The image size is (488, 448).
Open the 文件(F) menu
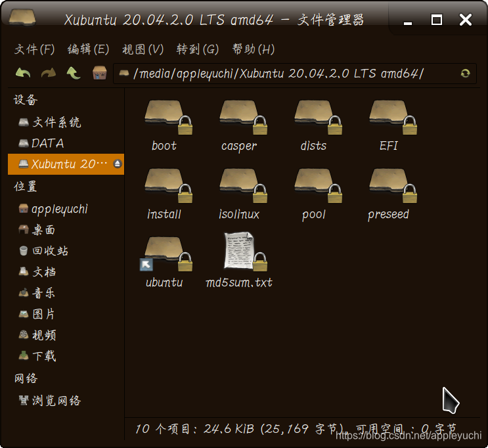tap(35, 49)
